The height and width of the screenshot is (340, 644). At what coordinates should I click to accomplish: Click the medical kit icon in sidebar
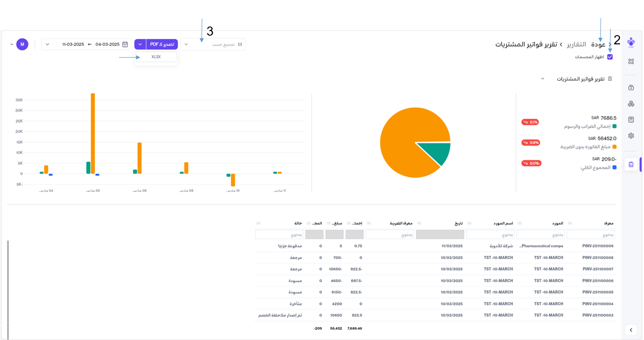[631, 88]
